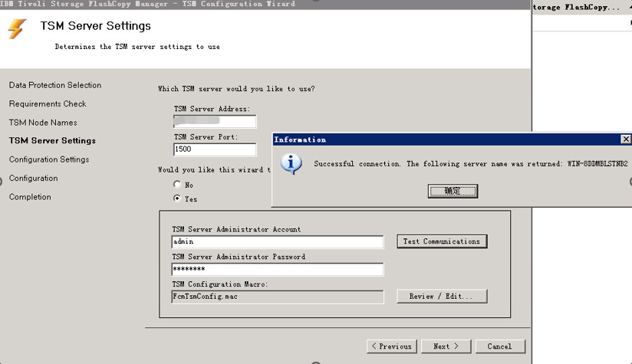This screenshot has width=632, height=364.
Task: Select the No radio button
Action: click(x=178, y=185)
